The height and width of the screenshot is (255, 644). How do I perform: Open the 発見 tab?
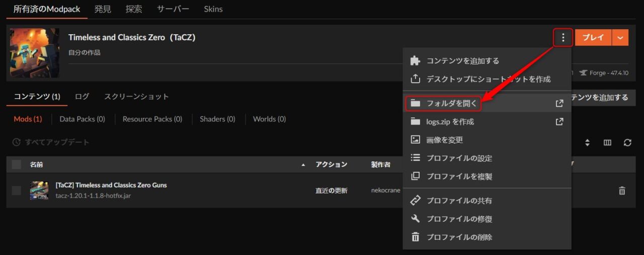[103, 9]
